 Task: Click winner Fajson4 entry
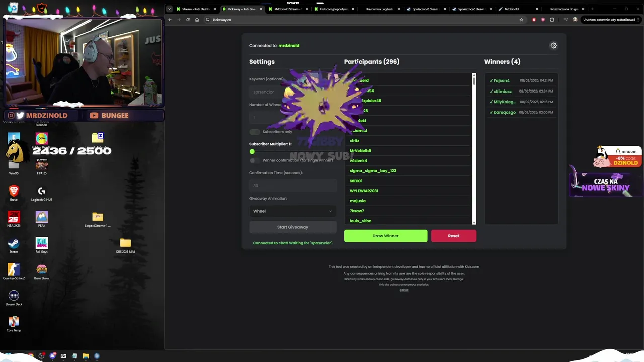pos(521,80)
